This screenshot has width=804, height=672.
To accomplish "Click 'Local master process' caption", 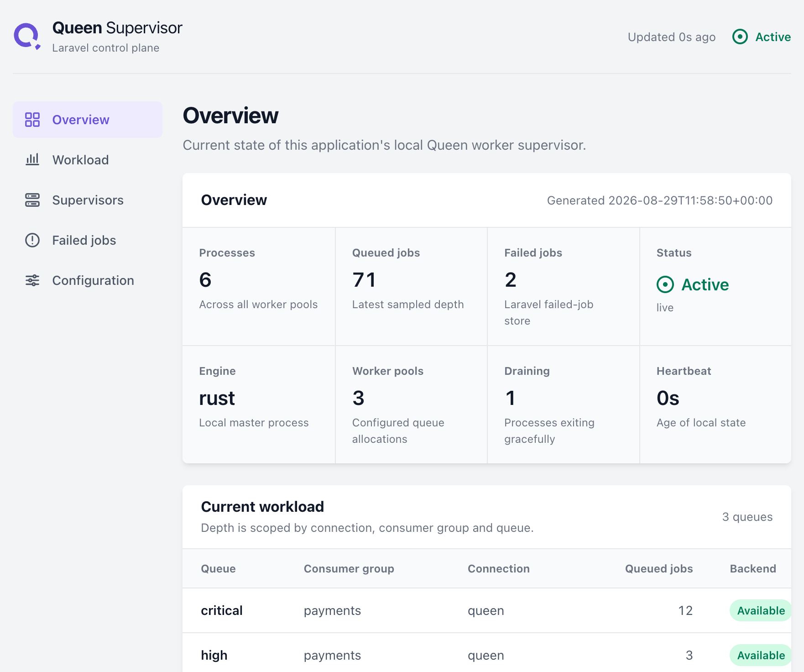I will (x=254, y=423).
